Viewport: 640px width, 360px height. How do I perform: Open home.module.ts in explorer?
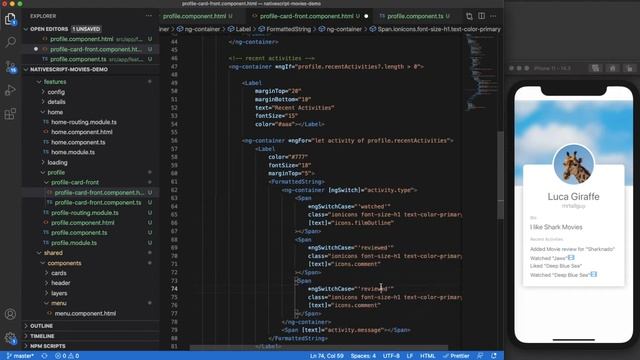pos(73,152)
